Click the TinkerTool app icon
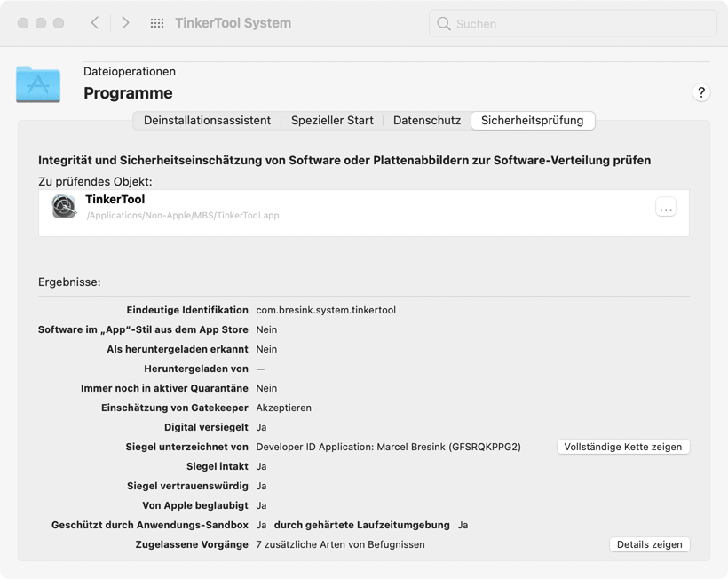Image resolution: width=728 pixels, height=579 pixels. [64, 206]
